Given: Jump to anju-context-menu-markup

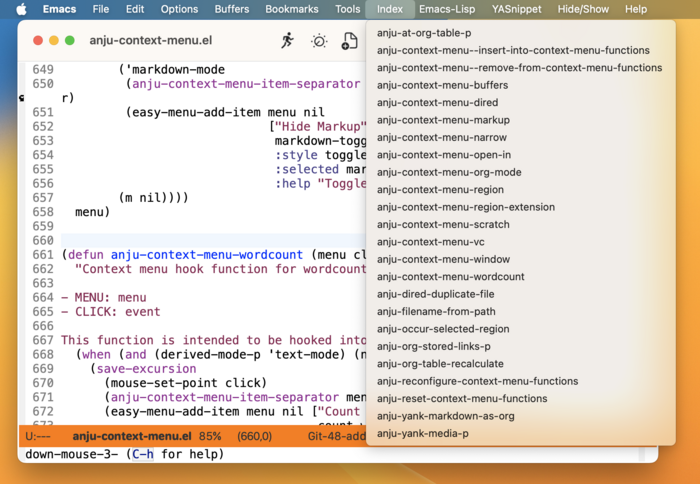Looking at the screenshot, I should point(521,120).
